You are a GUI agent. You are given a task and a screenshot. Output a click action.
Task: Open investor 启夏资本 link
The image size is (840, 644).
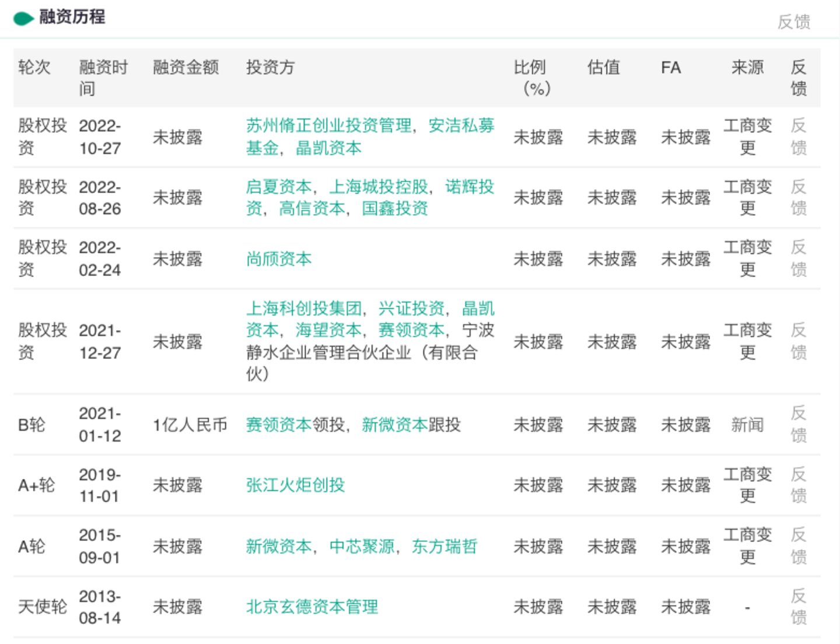(x=279, y=187)
